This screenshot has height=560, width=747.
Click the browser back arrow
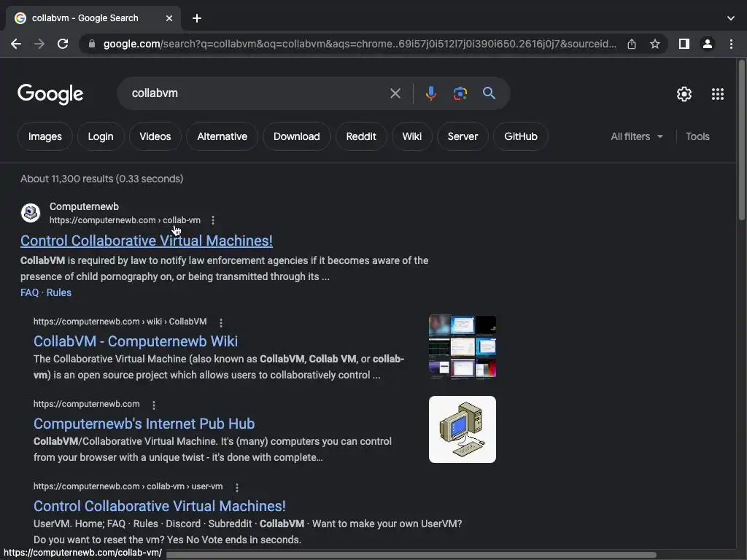(16, 44)
